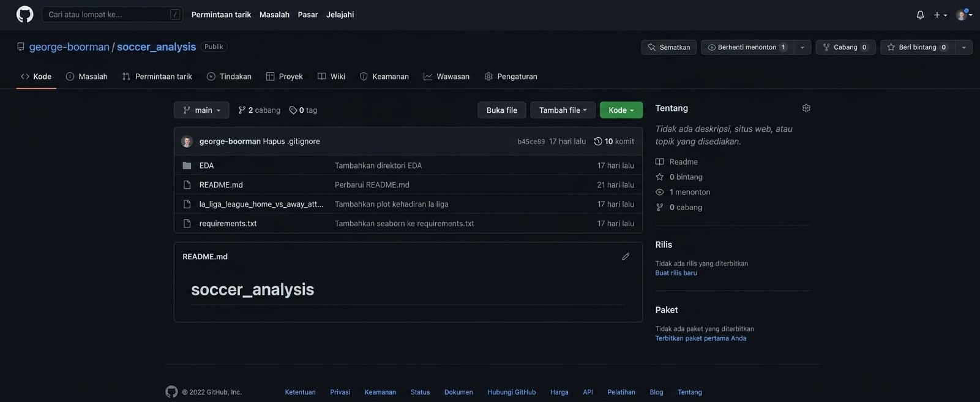Open 'Tambahkan direktori EDA' commit message
This screenshot has height=402, width=980.
pos(378,165)
